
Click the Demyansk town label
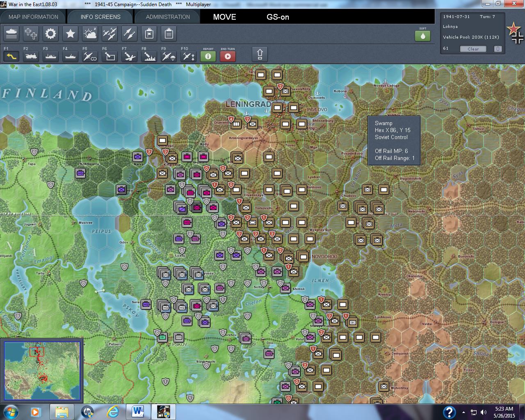click(x=400, y=354)
